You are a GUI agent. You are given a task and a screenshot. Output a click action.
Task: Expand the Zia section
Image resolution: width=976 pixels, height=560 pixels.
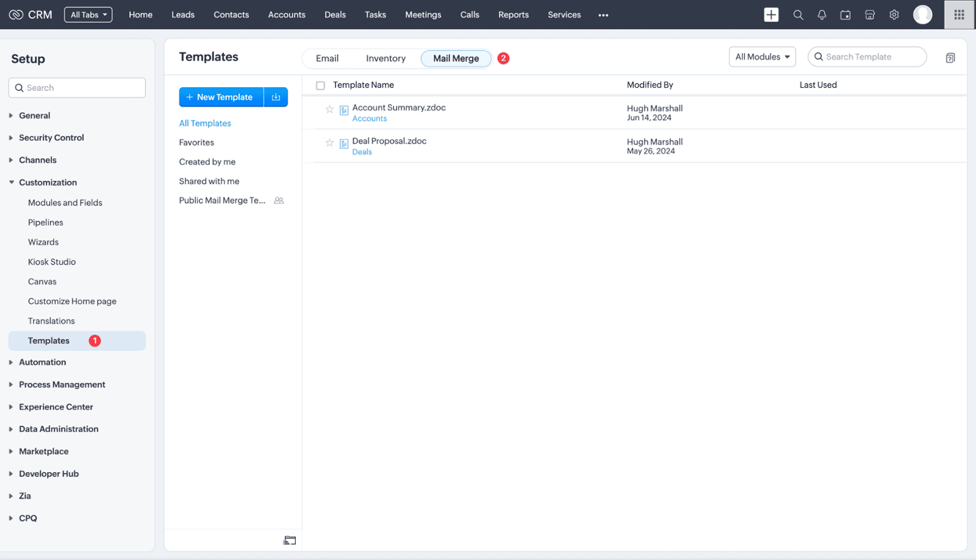24,496
